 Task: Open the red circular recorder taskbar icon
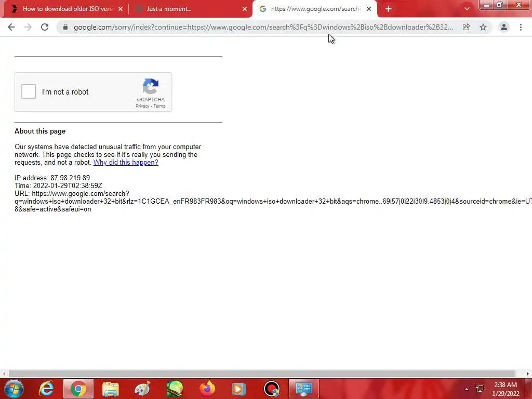tap(272, 389)
